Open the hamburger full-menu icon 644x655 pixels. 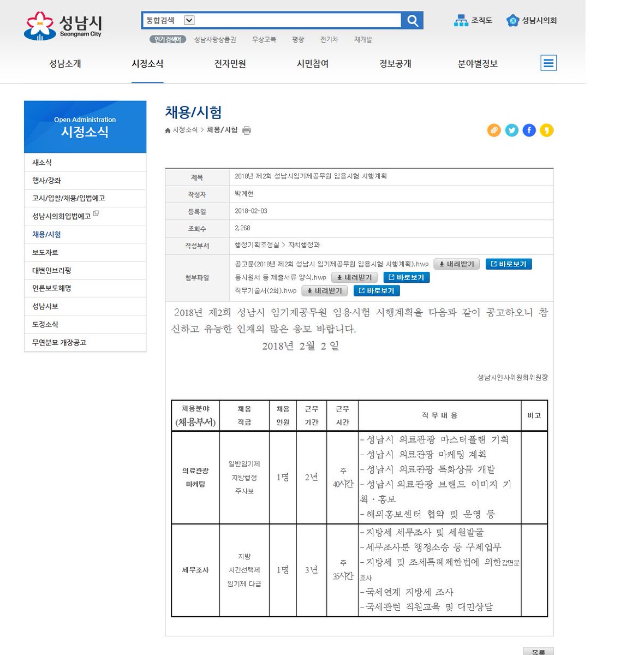click(x=548, y=63)
